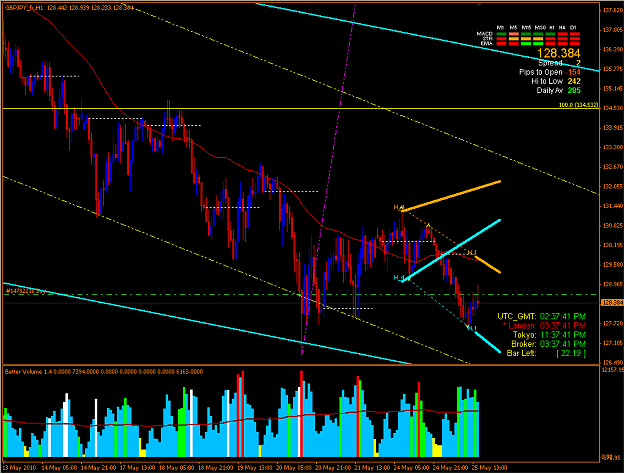This screenshot has width=625, height=474.
Task: Click the STR M30 orange signal cell
Action: pos(538,39)
